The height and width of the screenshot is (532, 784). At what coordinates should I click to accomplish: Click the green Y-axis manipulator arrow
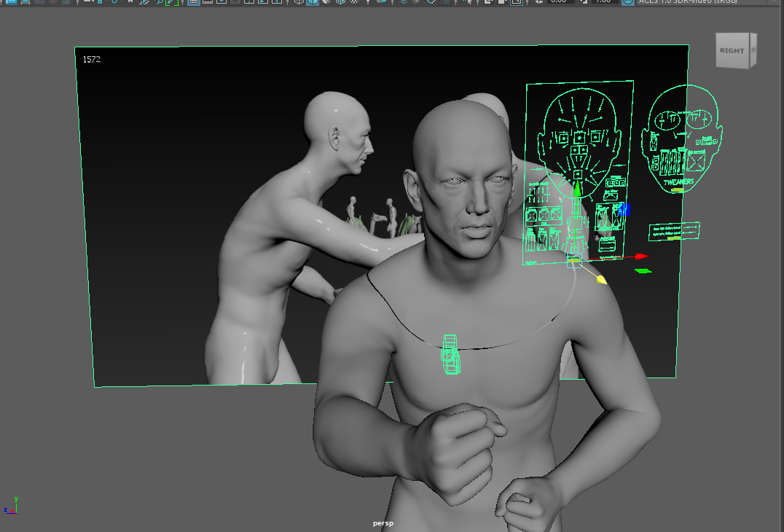[577, 190]
